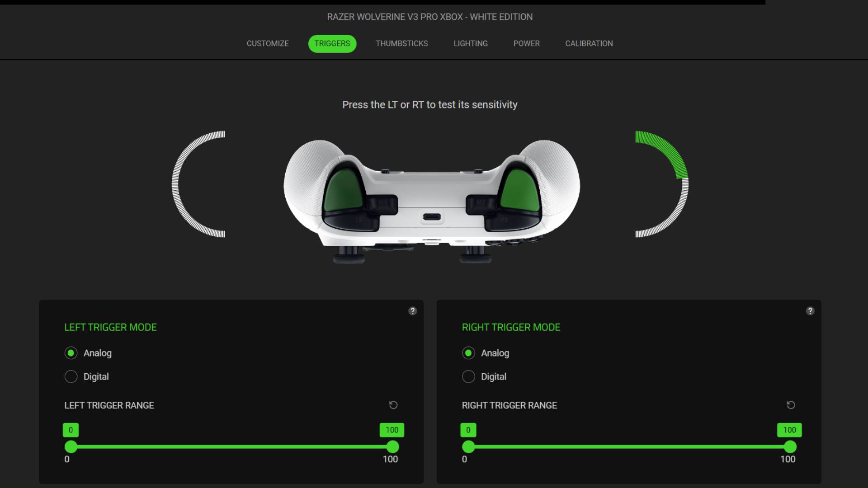Open help for Right Trigger Mode
This screenshot has width=868, height=488.
810,311
